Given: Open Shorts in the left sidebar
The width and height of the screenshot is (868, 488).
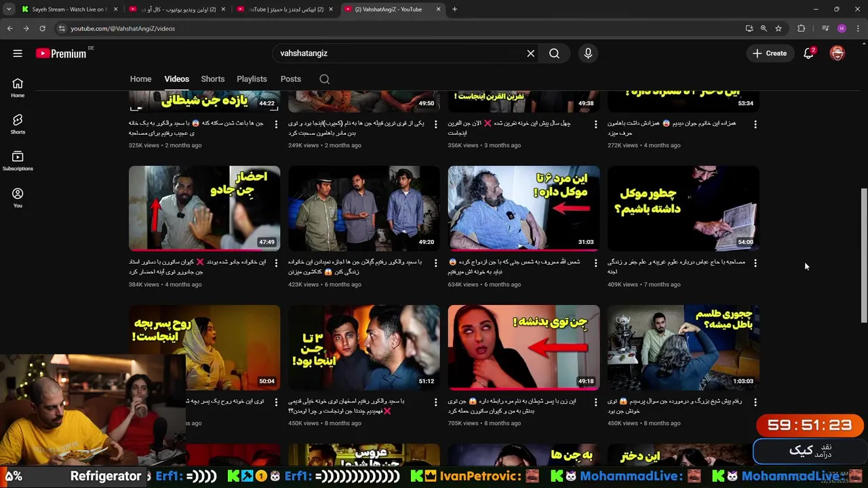Looking at the screenshot, I should tap(18, 124).
